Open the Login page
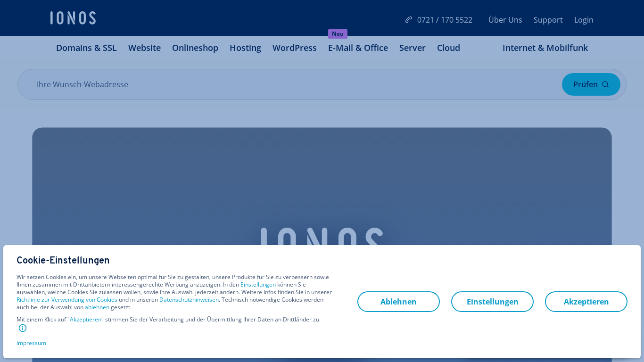Screen dimensions: 644x362 coord(584,20)
